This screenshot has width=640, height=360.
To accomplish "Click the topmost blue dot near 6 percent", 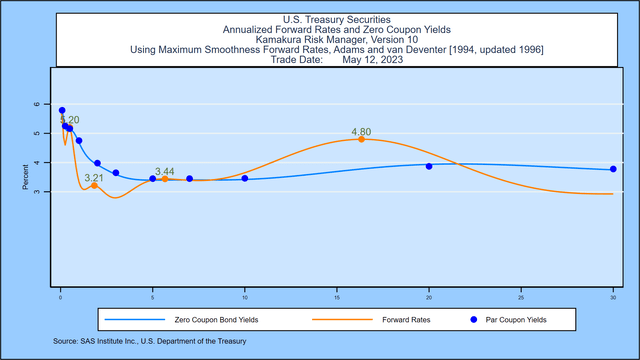I will tap(62, 110).
